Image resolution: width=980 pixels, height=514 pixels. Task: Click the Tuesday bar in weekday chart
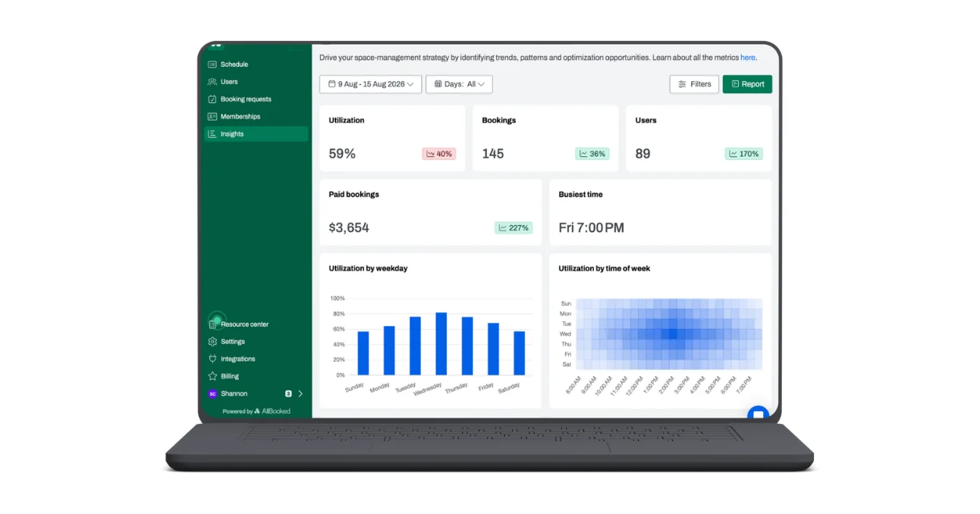click(415, 346)
